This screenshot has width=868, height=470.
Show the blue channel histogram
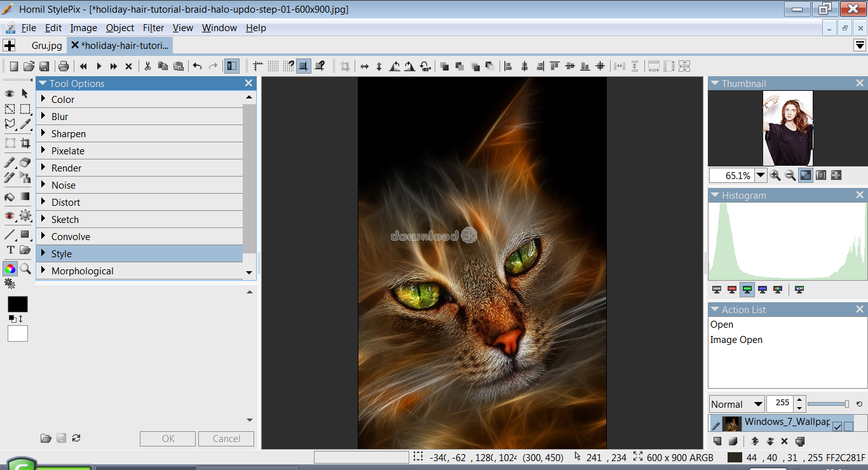coord(763,290)
